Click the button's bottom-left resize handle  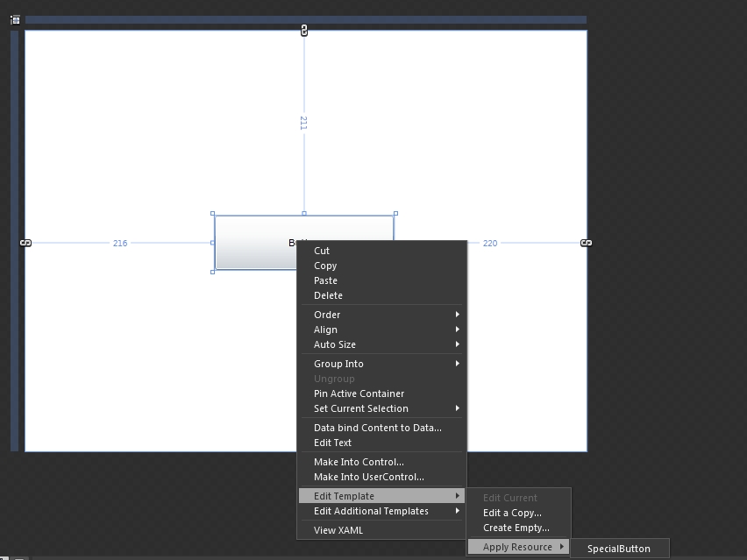pos(213,272)
